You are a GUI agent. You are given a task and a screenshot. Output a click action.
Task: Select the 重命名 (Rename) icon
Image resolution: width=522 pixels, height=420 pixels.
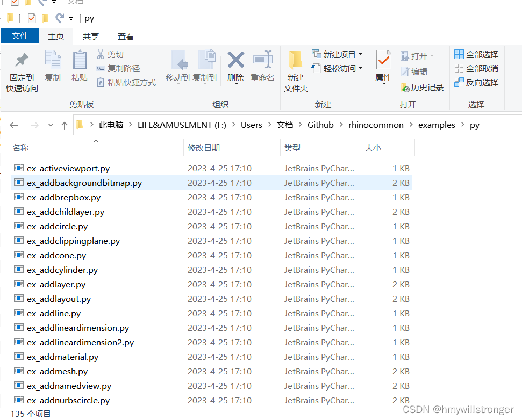pos(262,64)
